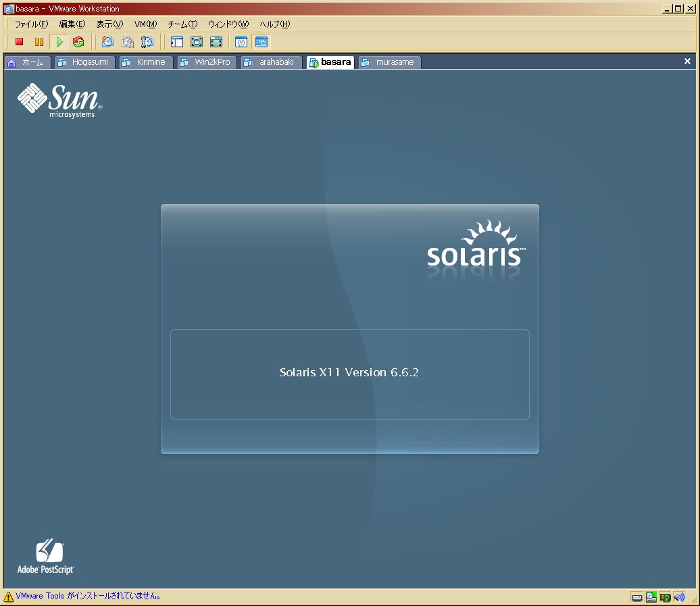Click the VMware Tools がインストールされていません message
The image size is (700, 606).
[x=88, y=596]
